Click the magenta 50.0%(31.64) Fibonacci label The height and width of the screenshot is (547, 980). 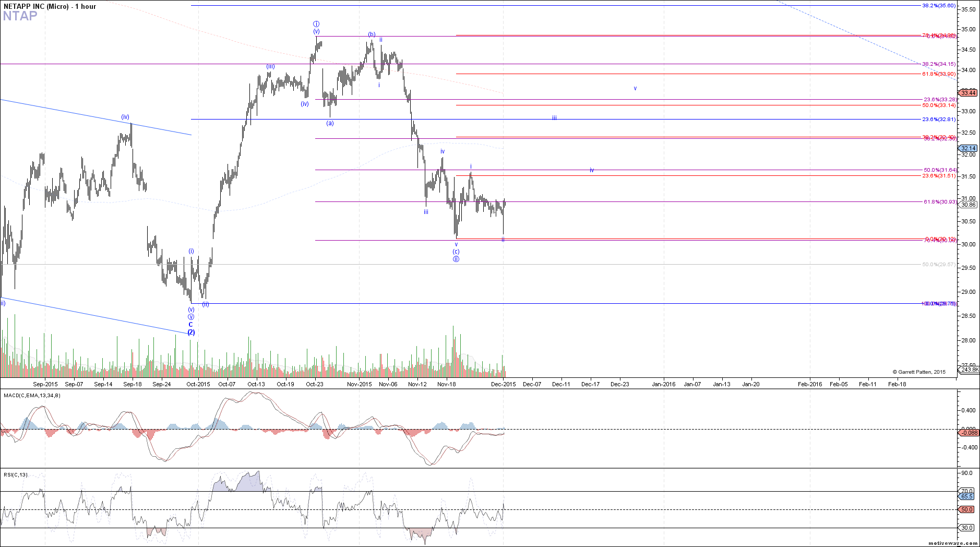[940, 170]
